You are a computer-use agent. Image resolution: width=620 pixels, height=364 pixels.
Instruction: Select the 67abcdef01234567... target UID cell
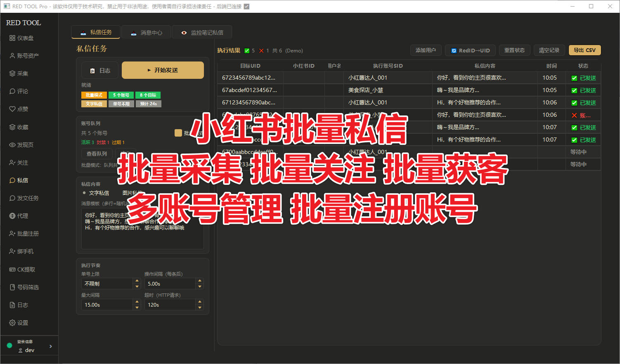(x=251, y=90)
